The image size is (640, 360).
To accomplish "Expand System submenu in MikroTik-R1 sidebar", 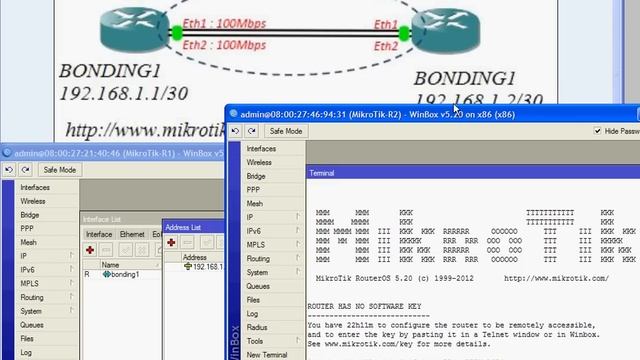I will (x=71, y=311).
